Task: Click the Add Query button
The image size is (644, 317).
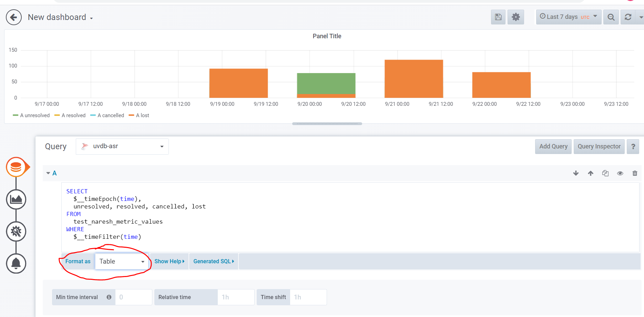Action: coord(553,146)
